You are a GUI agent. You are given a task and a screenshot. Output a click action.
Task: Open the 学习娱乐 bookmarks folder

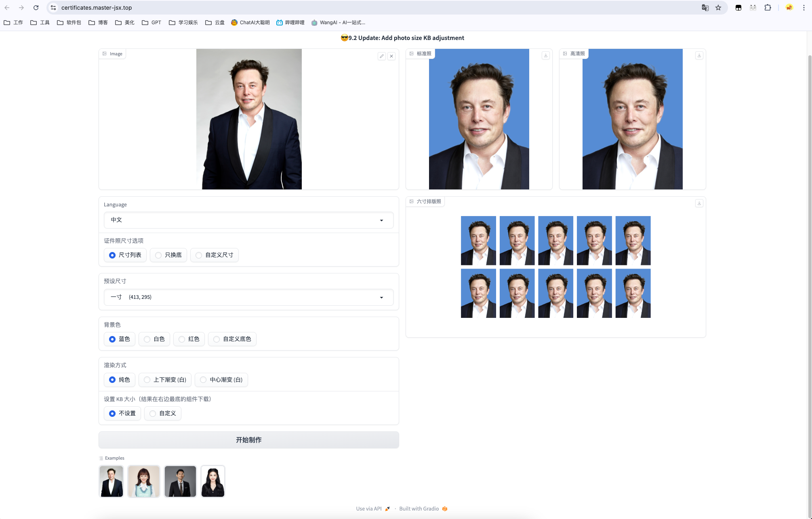tap(183, 23)
